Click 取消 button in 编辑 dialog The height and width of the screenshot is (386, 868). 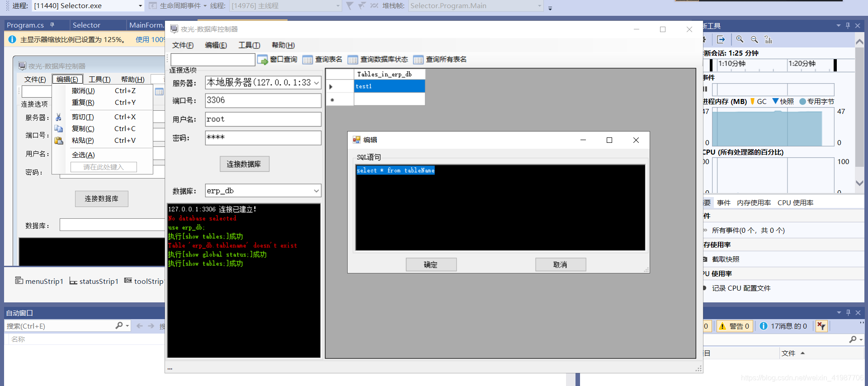pyautogui.click(x=561, y=265)
